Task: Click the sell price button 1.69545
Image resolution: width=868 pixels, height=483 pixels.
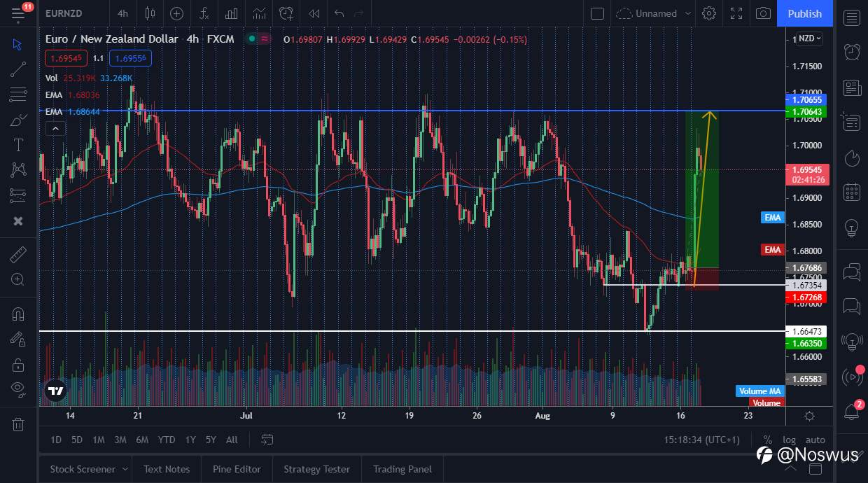Action: pyautogui.click(x=66, y=58)
